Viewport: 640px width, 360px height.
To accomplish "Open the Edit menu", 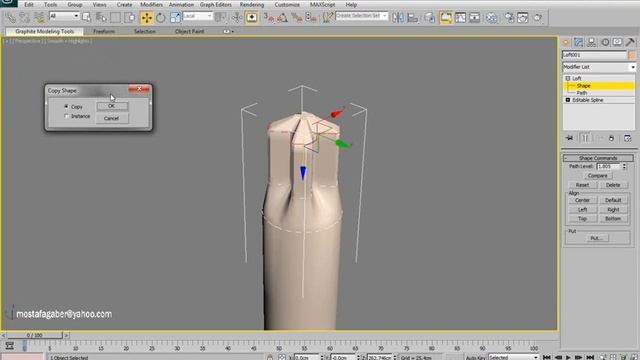I will click(29, 4).
